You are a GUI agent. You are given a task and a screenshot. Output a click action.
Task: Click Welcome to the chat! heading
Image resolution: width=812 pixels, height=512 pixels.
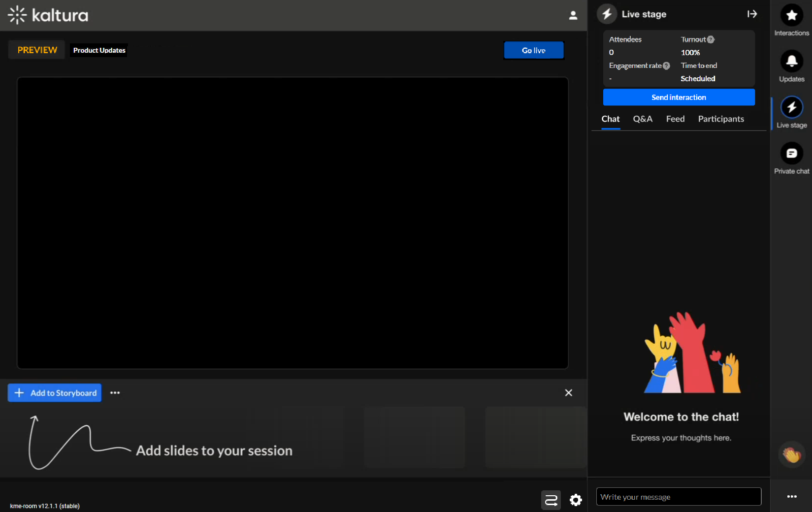pyautogui.click(x=681, y=417)
